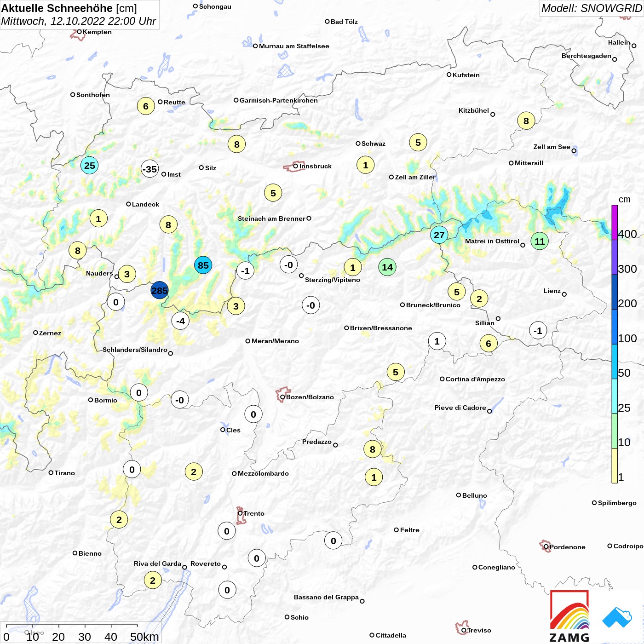Image resolution: width=644 pixels, height=644 pixels.
Task: Click the blue cloud-house logo beside ZAMG
Action: point(617,617)
